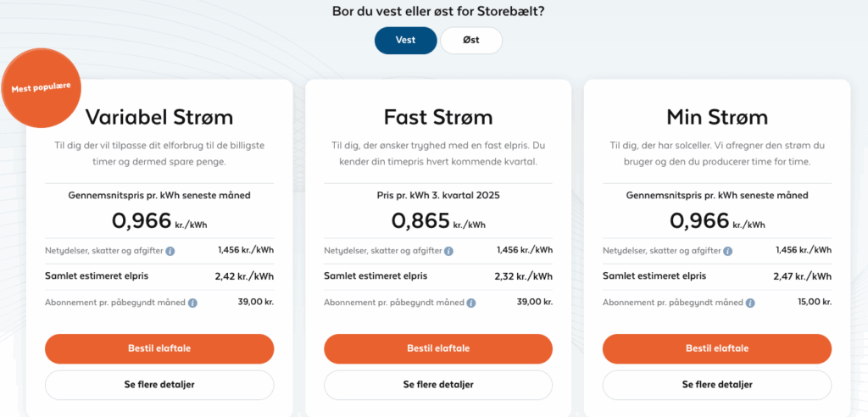Expand Se flere detaljer for Variabel Strøm
The height and width of the screenshot is (417, 868).
[159, 385]
